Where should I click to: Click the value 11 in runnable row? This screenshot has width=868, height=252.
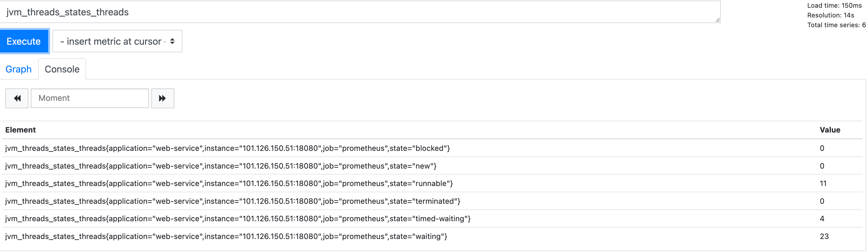click(x=823, y=183)
